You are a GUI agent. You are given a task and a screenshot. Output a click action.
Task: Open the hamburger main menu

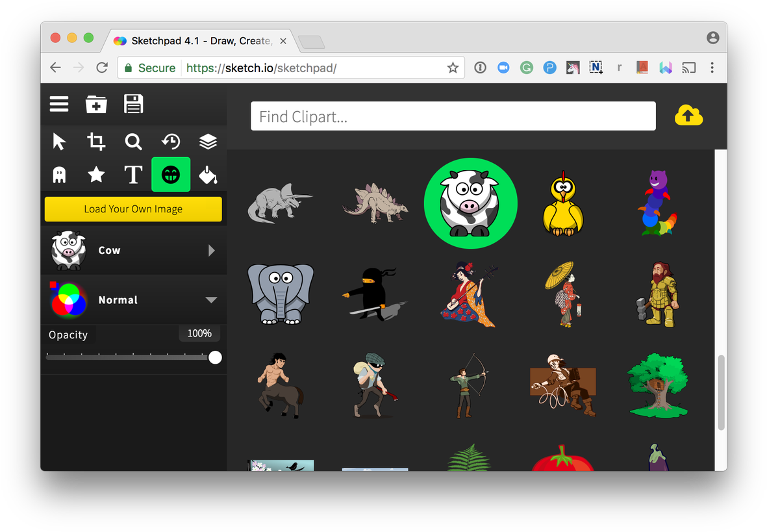[59, 104]
